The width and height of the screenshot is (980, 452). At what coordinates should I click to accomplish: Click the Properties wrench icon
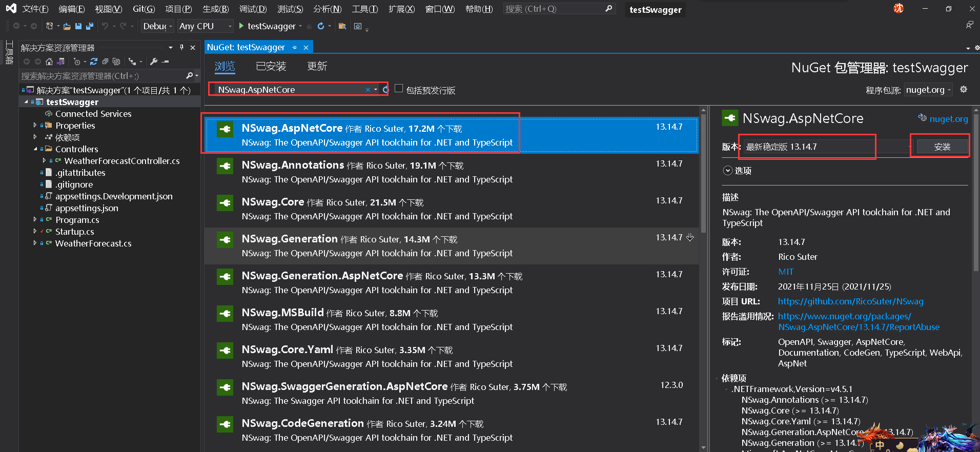pyautogui.click(x=154, y=61)
